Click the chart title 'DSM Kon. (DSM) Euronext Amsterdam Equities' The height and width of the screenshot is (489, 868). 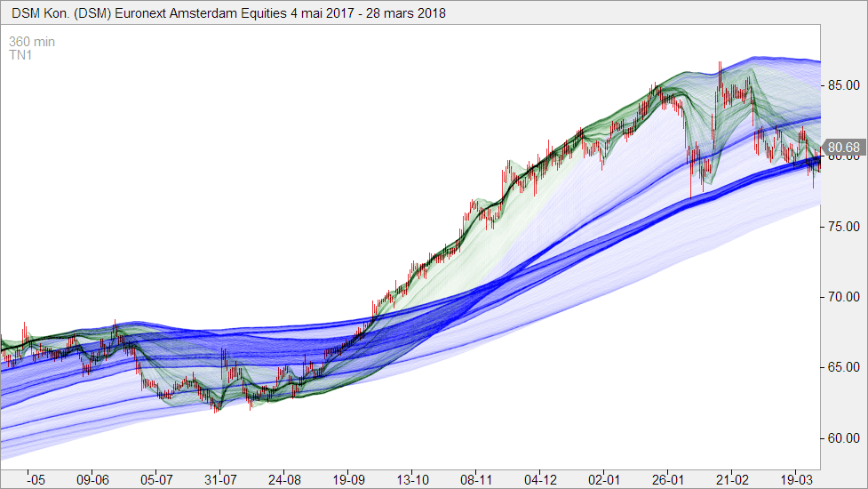click(x=149, y=12)
